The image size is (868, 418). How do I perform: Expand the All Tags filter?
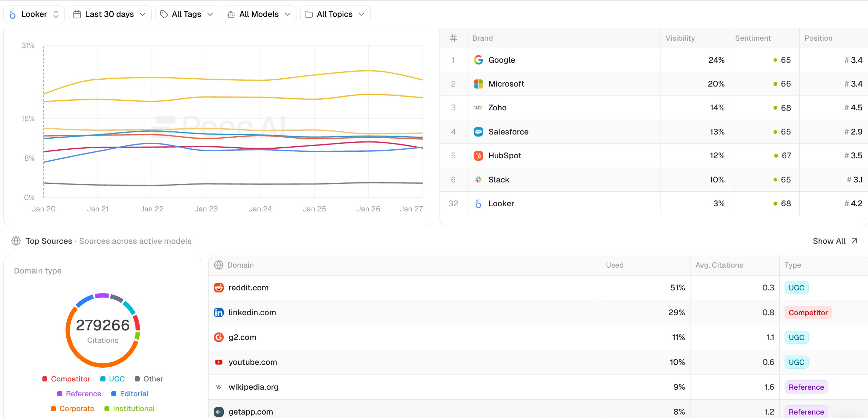pos(187,14)
